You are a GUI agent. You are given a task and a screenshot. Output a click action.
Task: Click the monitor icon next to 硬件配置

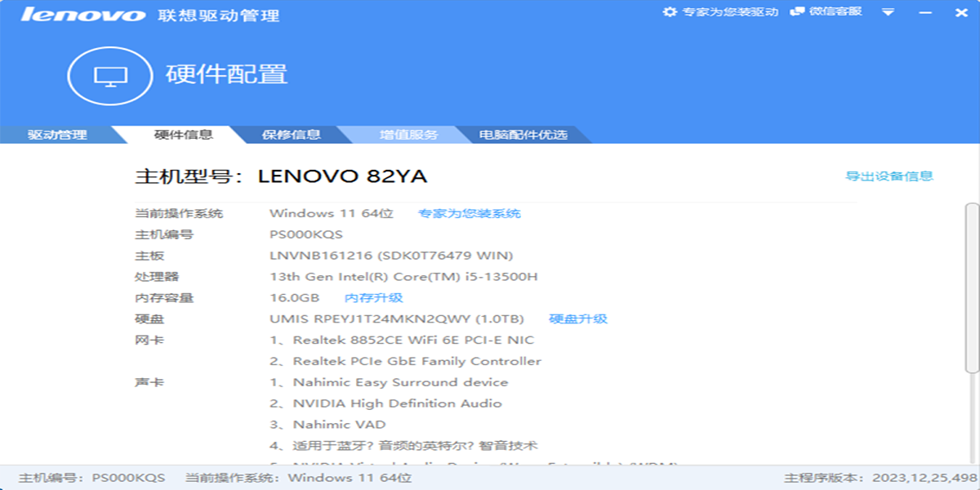110,77
